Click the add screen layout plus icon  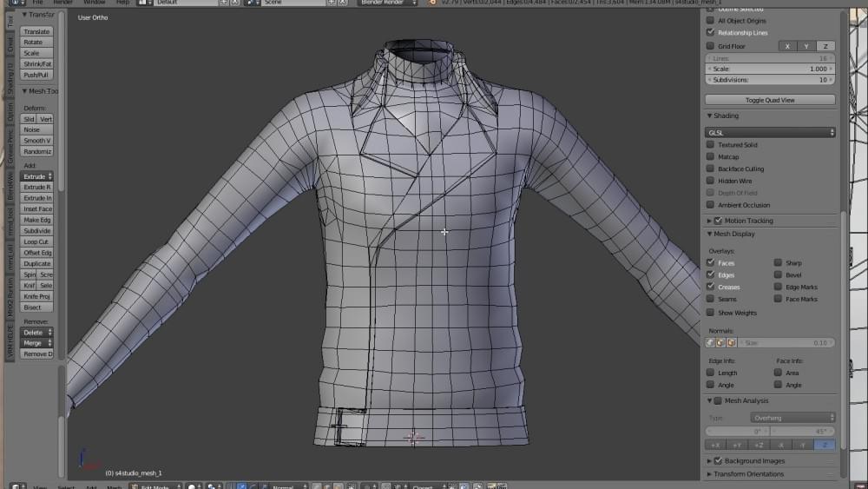[224, 3]
